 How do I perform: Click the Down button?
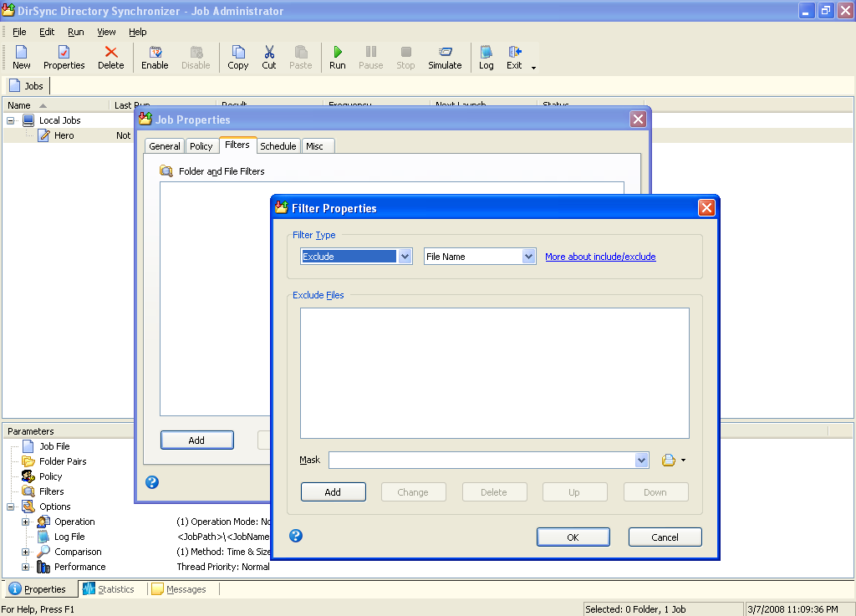click(655, 492)
